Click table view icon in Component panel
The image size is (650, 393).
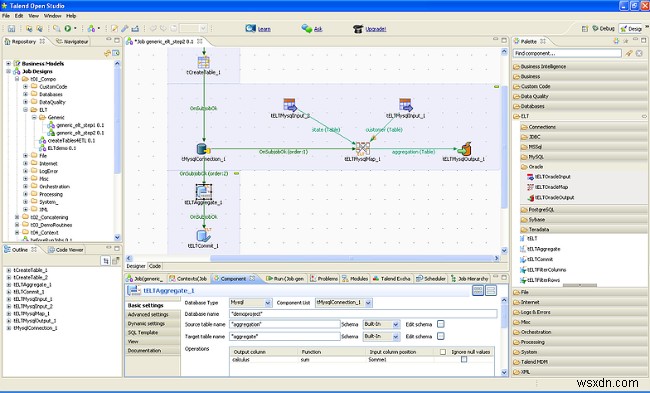click(478, 291)
